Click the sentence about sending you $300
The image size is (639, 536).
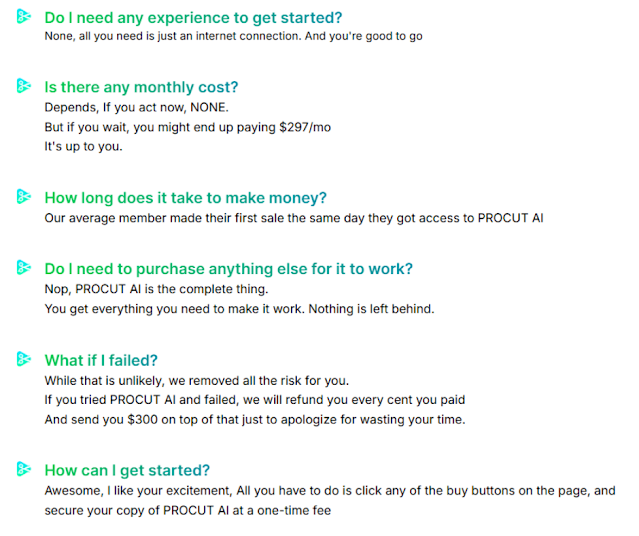coord(255,419)
